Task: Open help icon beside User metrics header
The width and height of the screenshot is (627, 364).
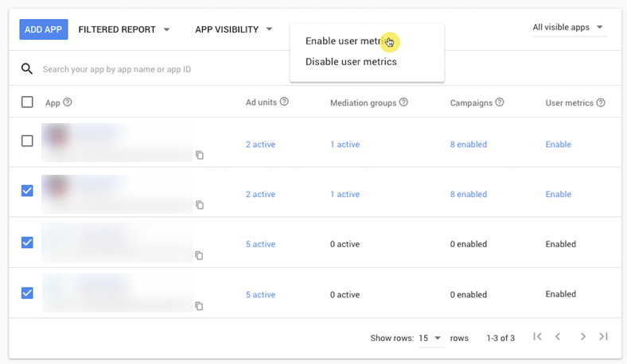Action: 601,103
